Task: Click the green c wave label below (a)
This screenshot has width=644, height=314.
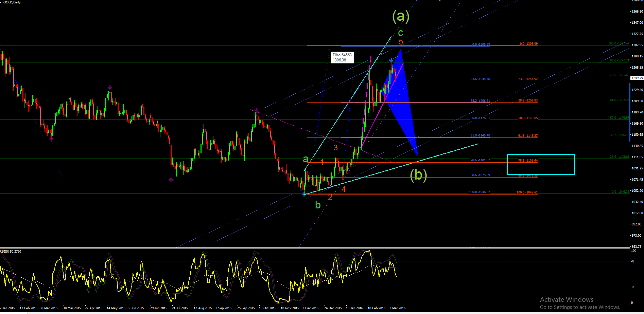Action: coord(401,33)
